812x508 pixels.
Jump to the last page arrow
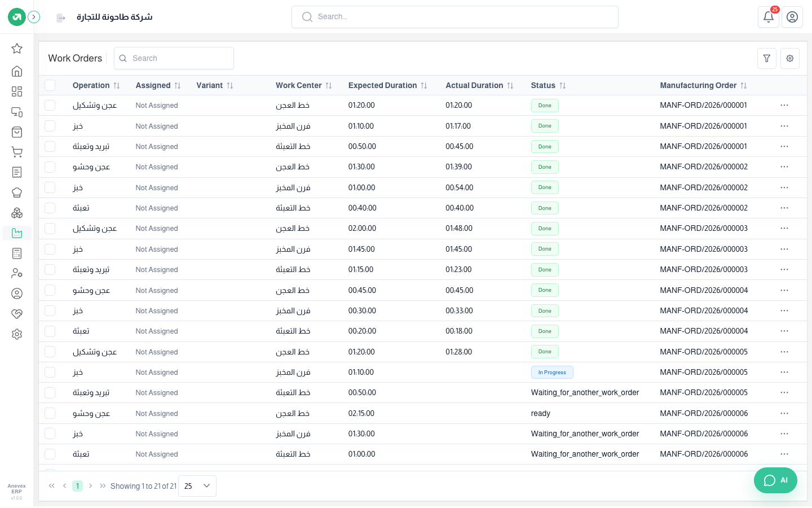(x=103, y=486)
